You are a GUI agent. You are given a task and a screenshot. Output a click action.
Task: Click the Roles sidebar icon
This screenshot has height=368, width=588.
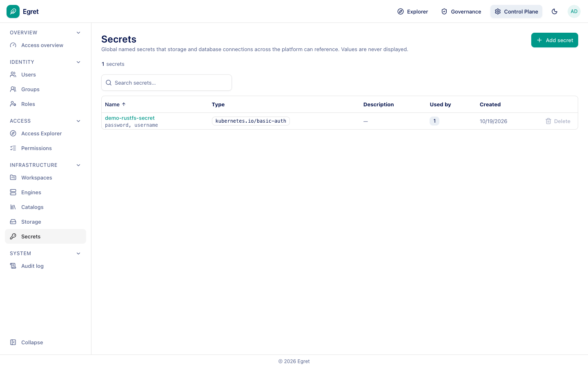point(13,104)
